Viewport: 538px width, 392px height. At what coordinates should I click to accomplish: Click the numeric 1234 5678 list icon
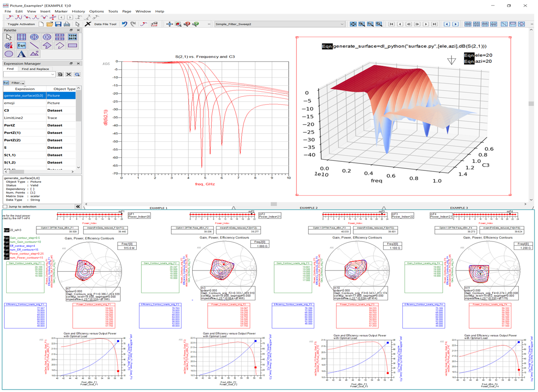pos(73,37)
